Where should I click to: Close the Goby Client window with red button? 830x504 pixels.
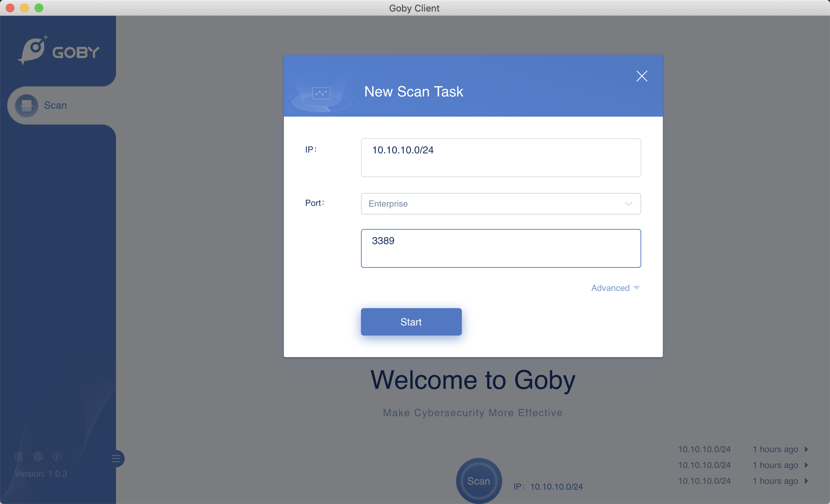coord(10,8)
